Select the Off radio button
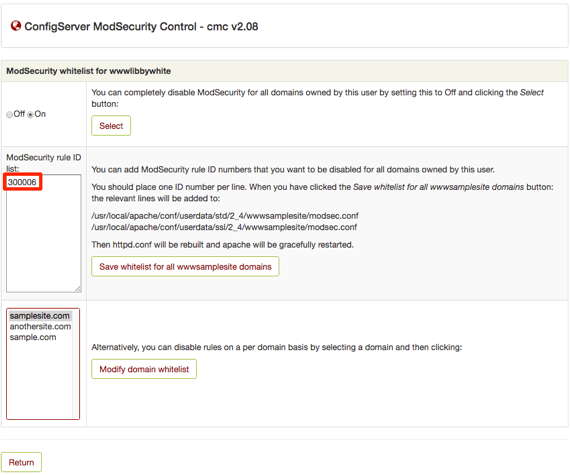Screen dimensions: 570x475 [9, 115]
